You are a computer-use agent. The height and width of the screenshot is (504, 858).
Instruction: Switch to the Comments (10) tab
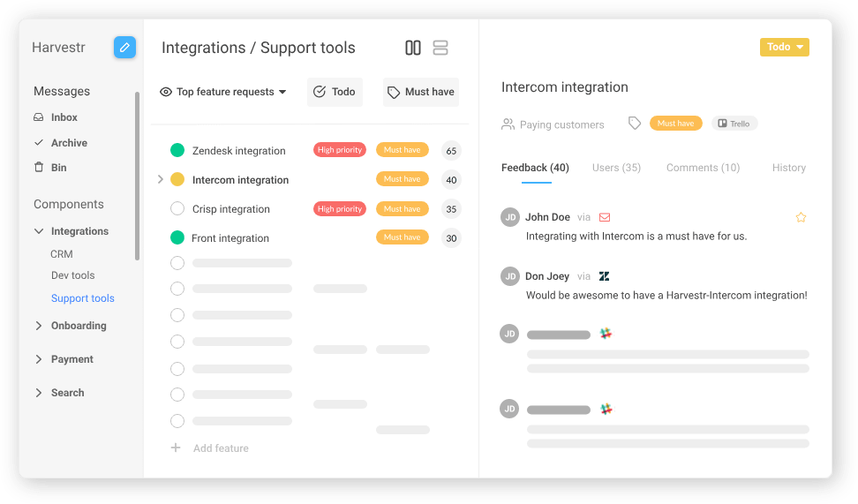point(703,168)
